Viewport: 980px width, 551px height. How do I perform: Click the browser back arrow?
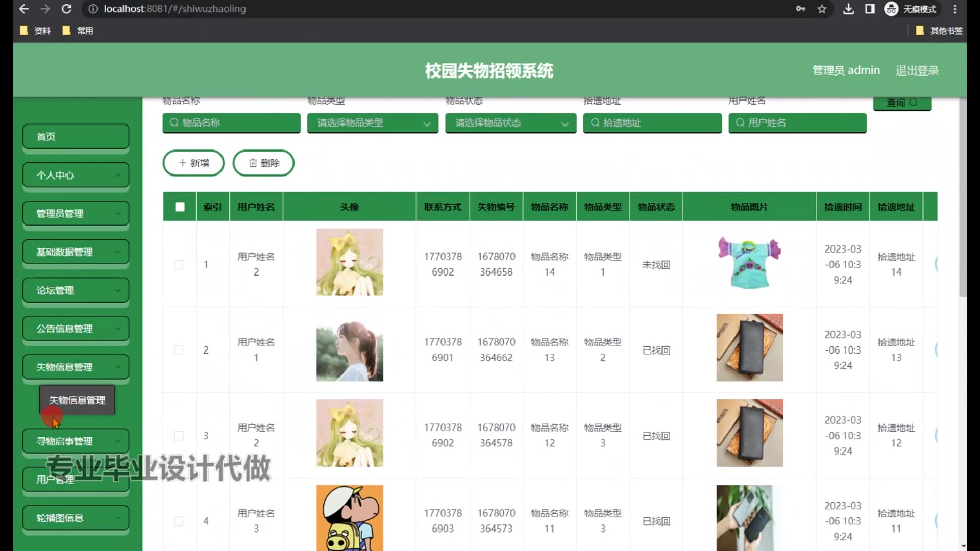coord(23,9)
